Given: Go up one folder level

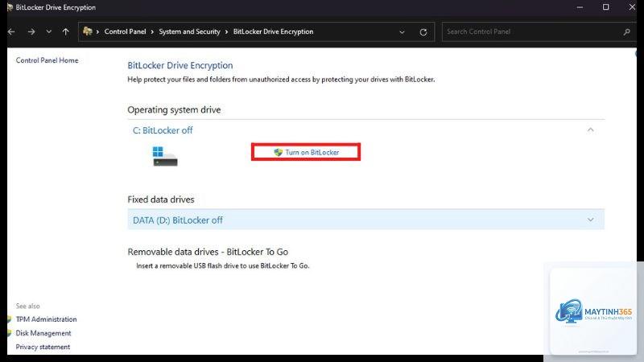Looking at the screenshot, I should [66, 31].
